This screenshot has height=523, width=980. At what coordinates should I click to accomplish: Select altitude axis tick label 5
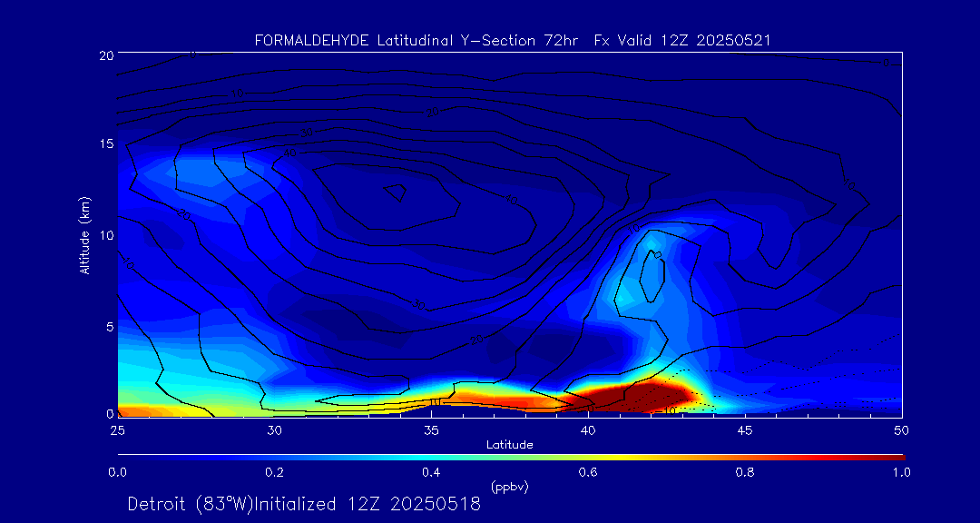point(109,326)
